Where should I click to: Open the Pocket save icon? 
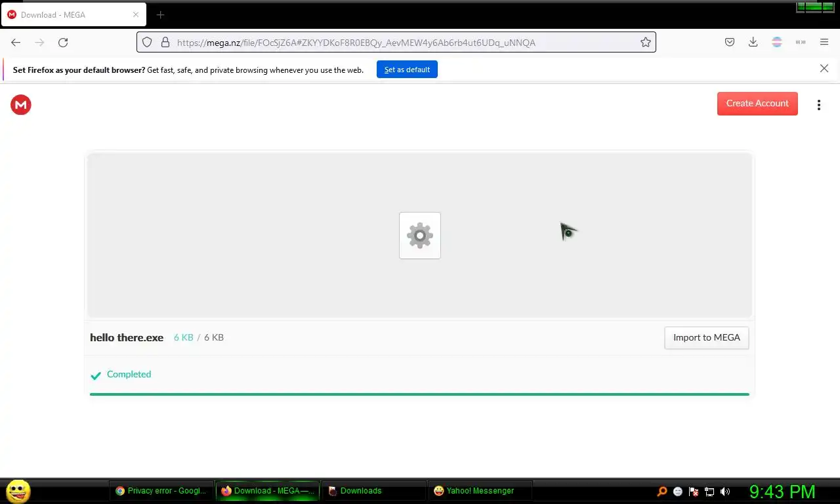coord(730,42)
